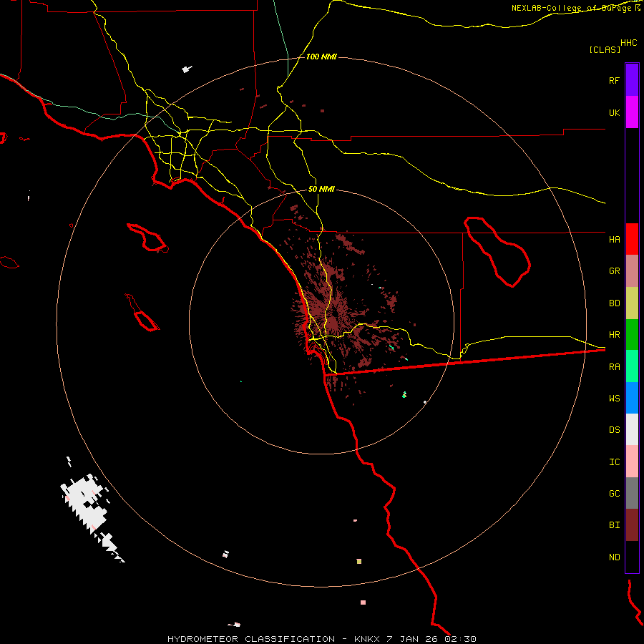Click the 'RF' legend label

coord(614,80)
